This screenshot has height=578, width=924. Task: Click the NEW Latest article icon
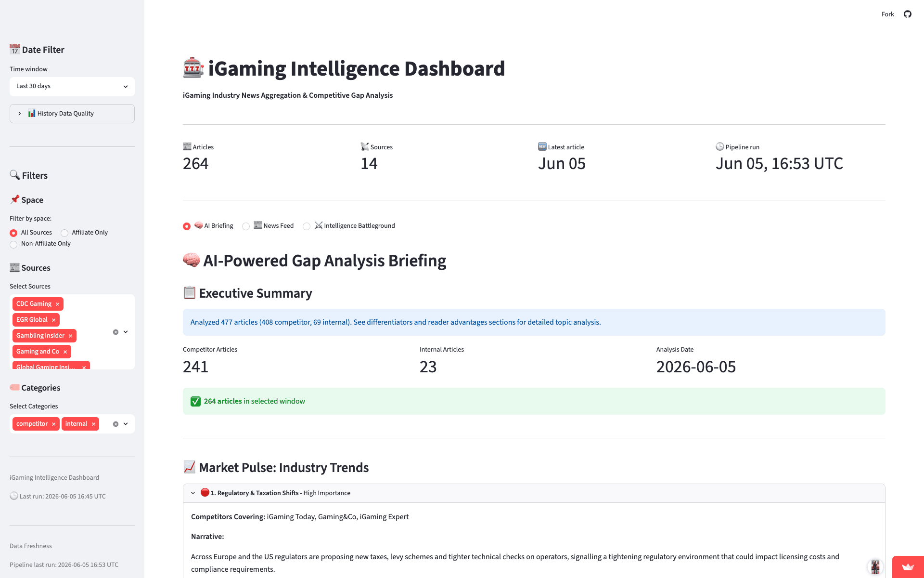tap(542, 146)
